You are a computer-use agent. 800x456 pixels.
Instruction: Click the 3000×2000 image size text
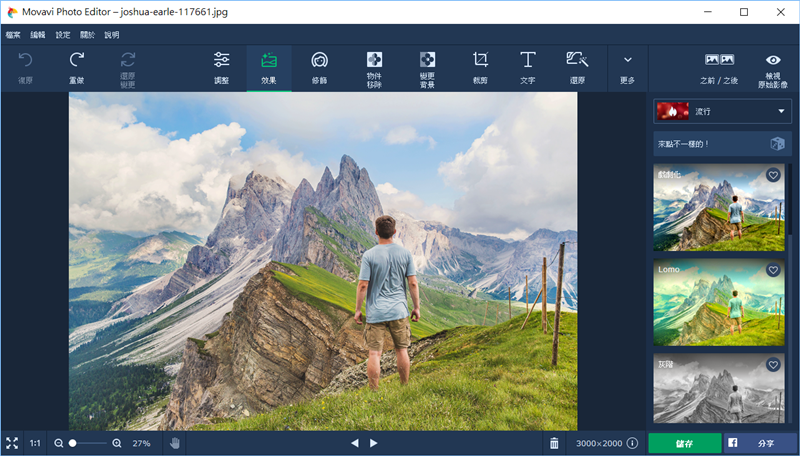[599, 443]
